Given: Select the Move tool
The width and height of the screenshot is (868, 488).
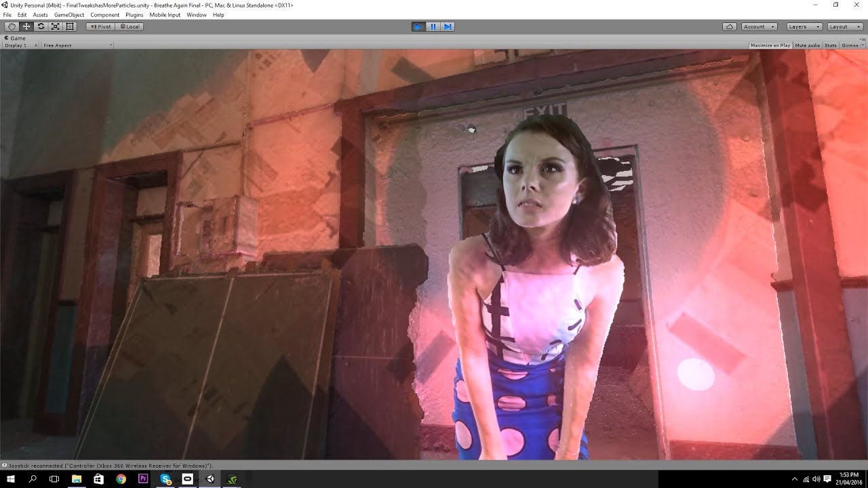Looking at the screenshot, I should coord(26,26).
